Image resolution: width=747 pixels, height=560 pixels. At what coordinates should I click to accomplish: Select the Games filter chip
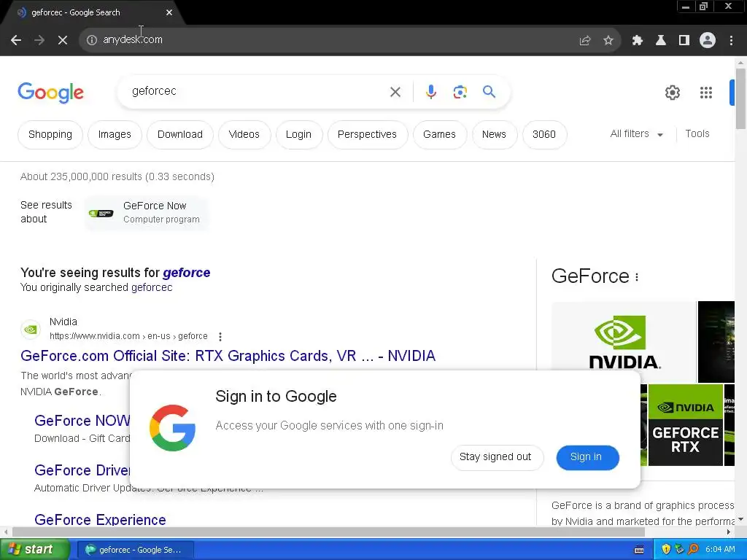[x=439, y=135]
